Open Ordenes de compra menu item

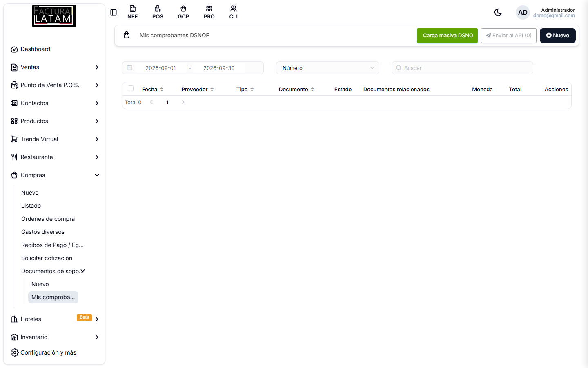point(48,219)
